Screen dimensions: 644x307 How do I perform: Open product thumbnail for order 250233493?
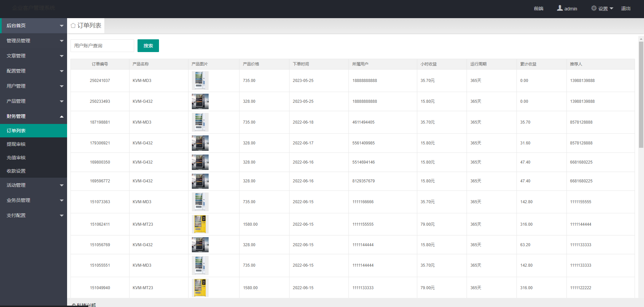tap(200, 101)
